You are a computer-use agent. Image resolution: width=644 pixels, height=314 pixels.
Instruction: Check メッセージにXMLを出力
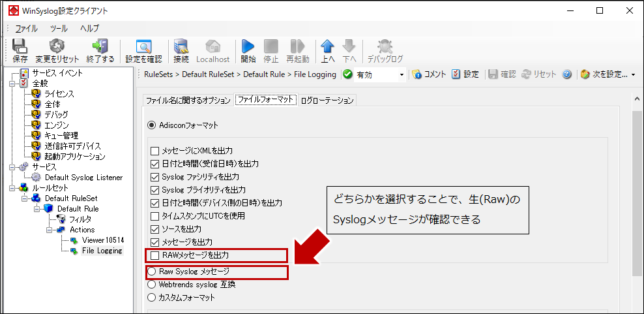(154, 151)
